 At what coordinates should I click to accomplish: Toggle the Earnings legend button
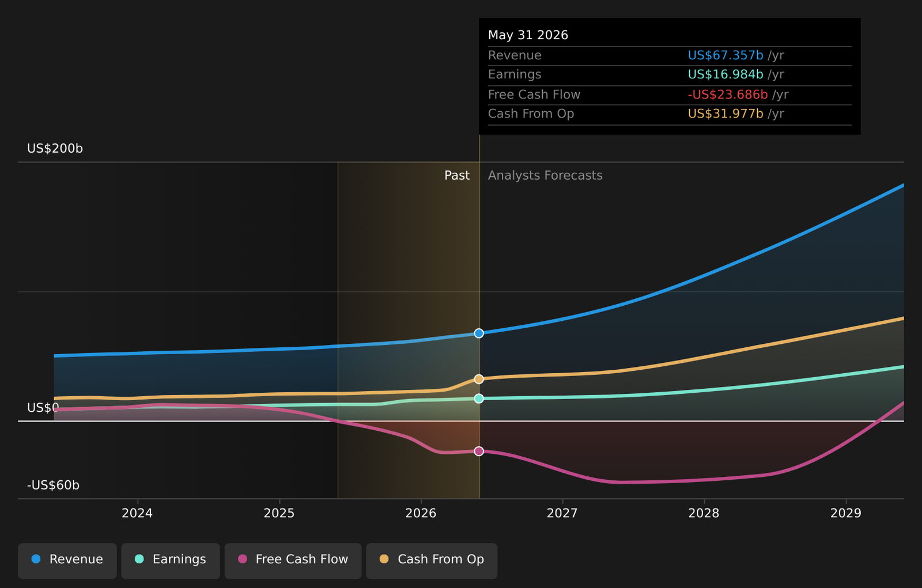tap(171, 560)
